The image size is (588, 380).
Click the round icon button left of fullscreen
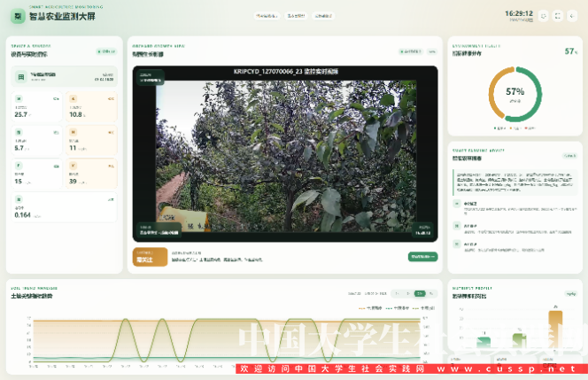coord(544,16)
